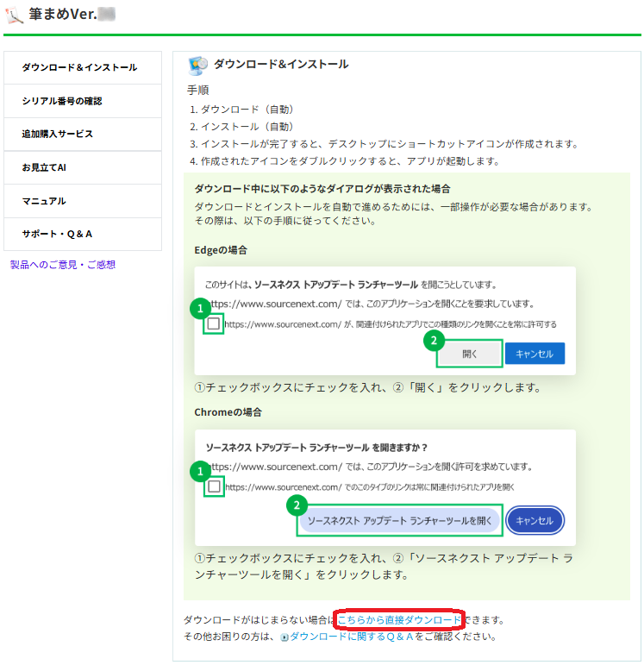Click ソースネクスト アップデート ランチャーツールを開く button

399,521
